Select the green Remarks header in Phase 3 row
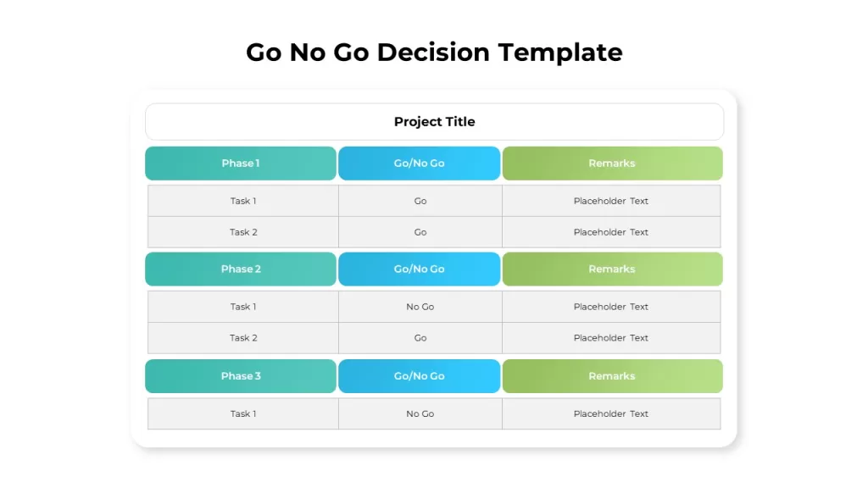 pyautogui.click(x=612, y=376)
